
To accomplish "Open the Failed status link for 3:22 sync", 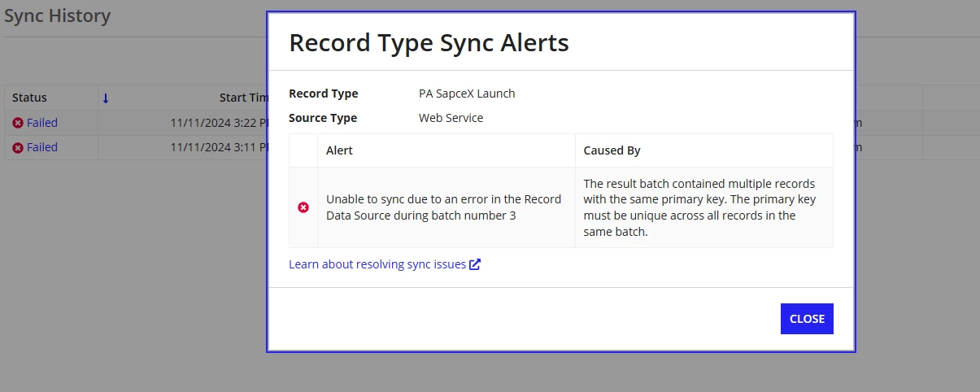I will (x=42, y=123).
